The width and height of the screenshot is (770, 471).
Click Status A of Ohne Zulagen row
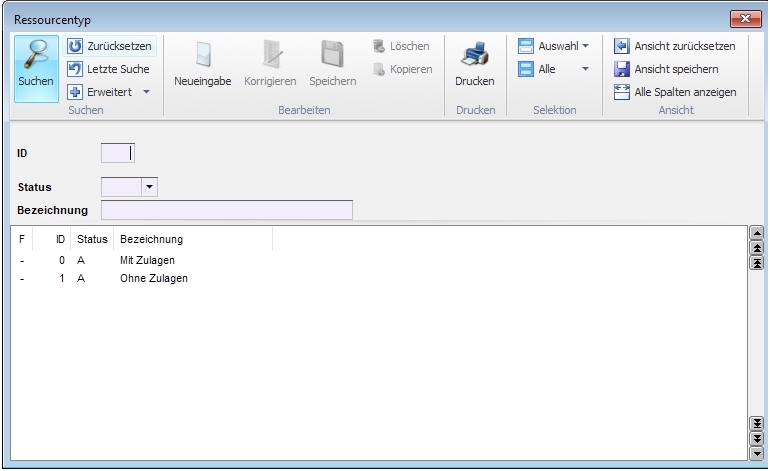coord(81,278)
